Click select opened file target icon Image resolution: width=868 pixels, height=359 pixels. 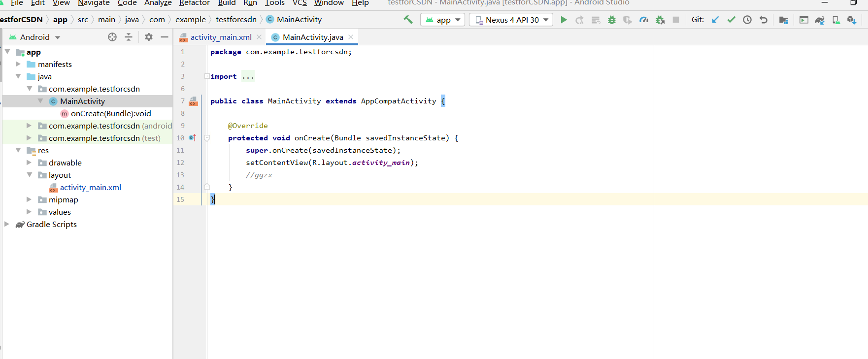(x=112, y=37)
